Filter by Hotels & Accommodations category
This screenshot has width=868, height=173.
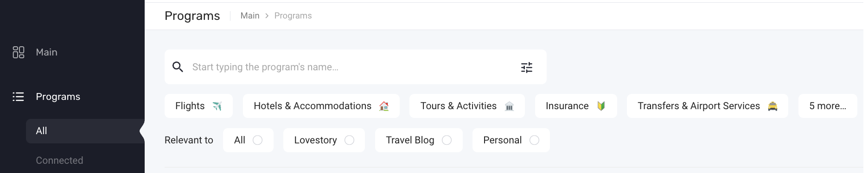tap(321, 106)
